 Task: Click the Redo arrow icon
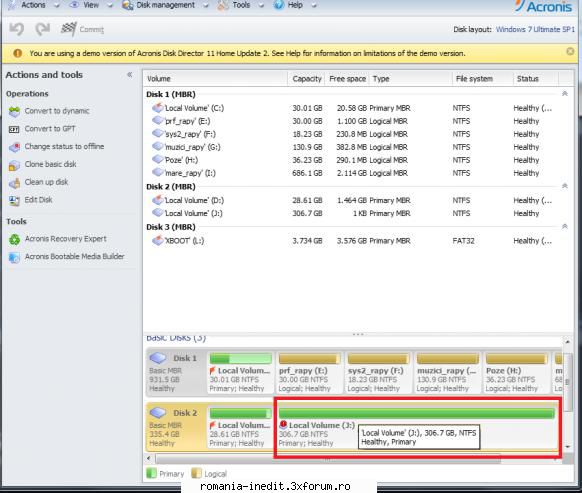[42, 29]
